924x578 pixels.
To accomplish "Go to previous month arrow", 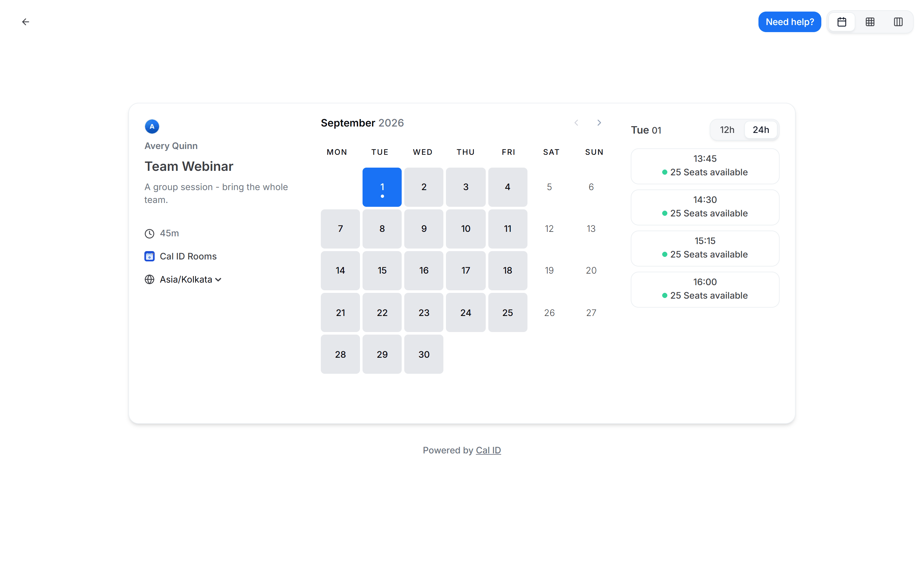I will click(576, 123).
